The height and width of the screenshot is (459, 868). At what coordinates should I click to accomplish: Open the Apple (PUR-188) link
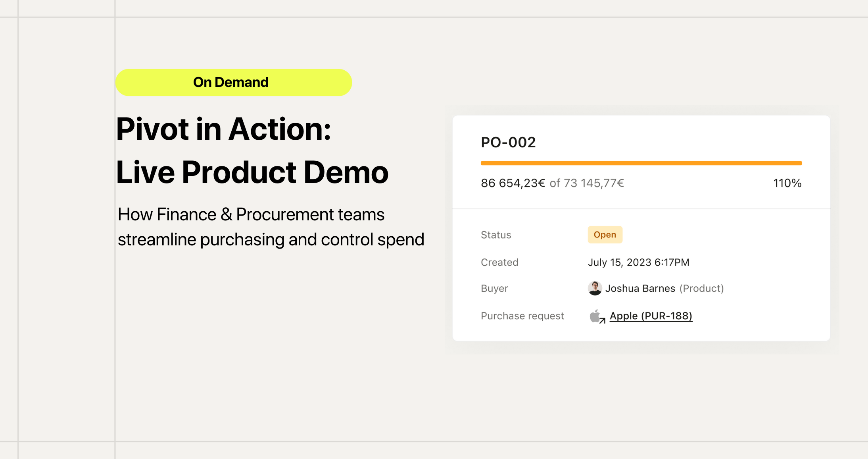coord(651,316)
